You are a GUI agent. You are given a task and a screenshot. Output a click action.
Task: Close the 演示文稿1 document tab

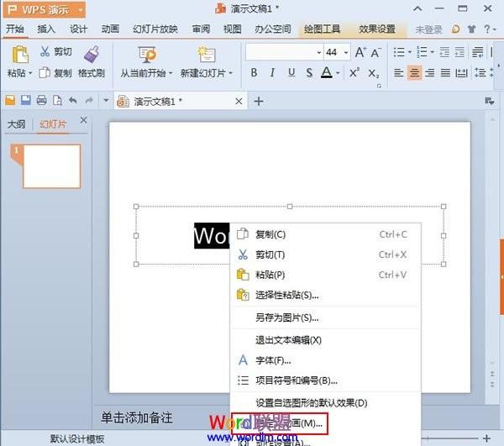coord(239,102)
